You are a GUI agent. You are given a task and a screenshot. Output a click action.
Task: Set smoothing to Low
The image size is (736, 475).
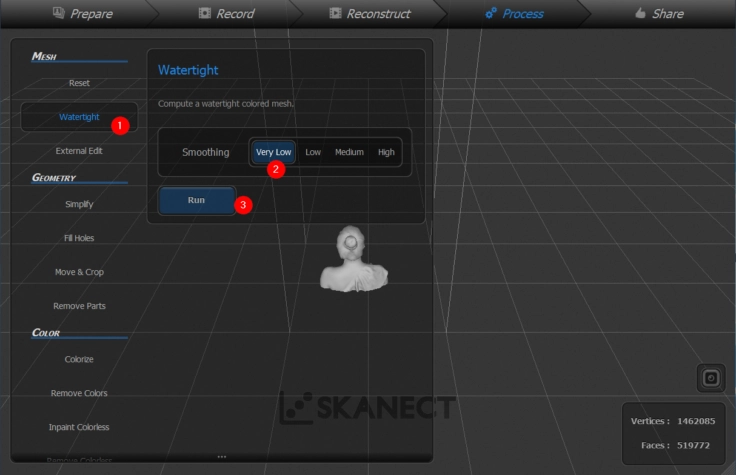pos(313,152)
